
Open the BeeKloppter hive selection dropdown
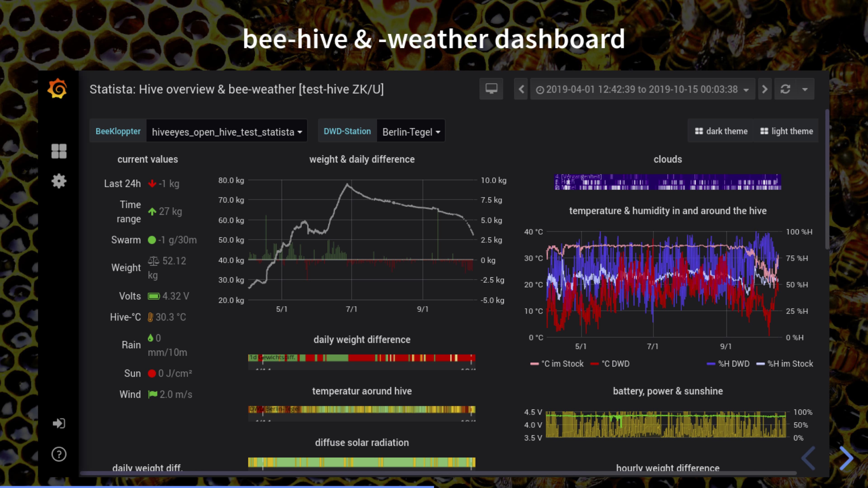[226, 131]
